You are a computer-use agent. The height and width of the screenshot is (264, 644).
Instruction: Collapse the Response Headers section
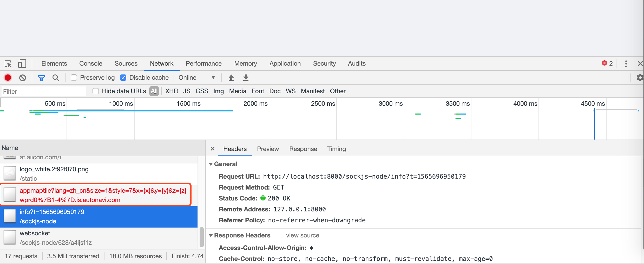pos(211,235)
